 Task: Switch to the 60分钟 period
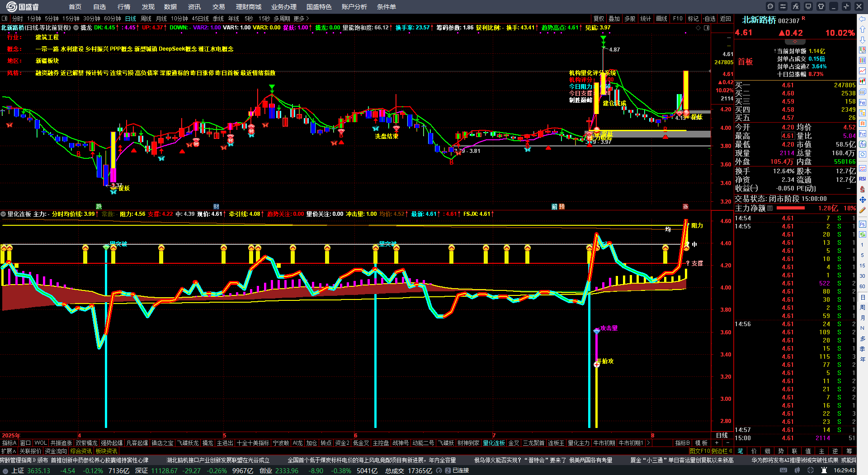(x=113, y=19)
